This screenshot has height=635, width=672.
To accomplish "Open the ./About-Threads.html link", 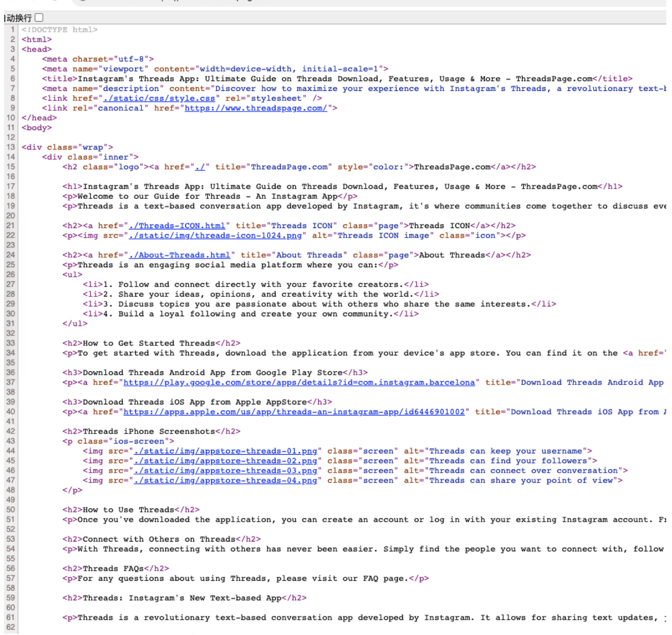I will [x=179, y=255].
